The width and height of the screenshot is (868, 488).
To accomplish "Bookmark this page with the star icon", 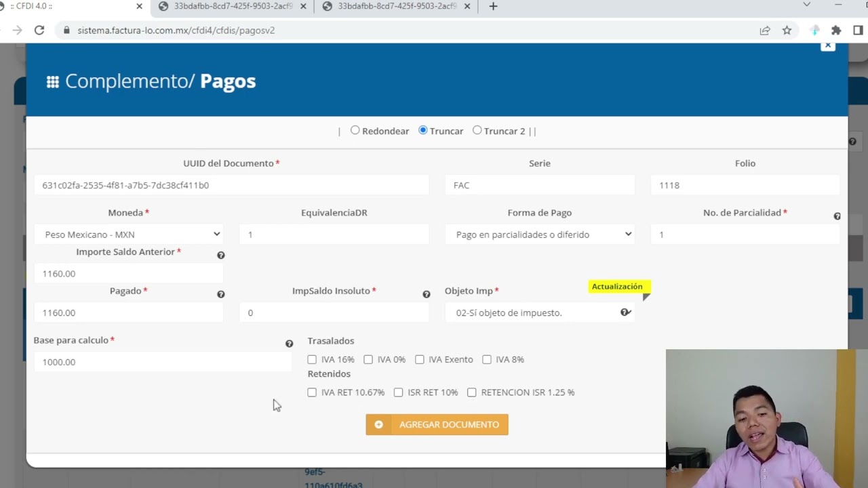I will click(x=787, y=30).
